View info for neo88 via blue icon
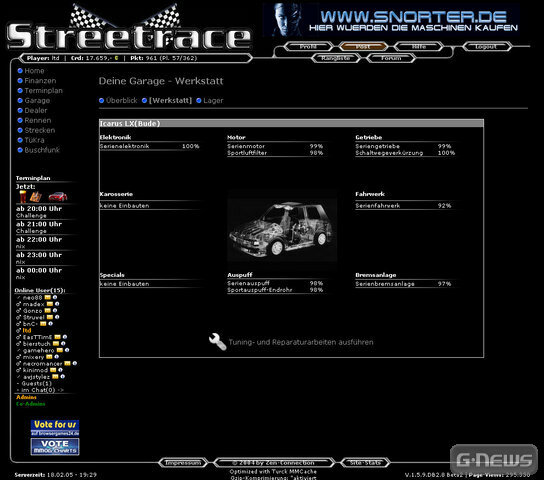 click(55, 297)
